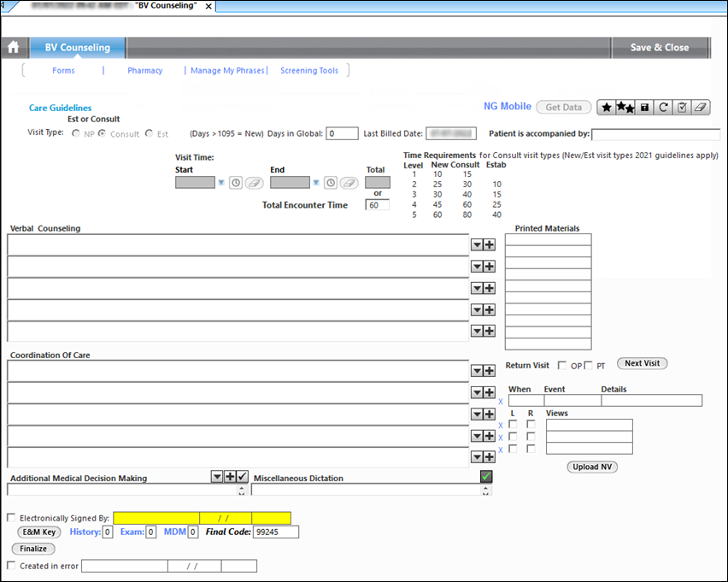
Task: Open the End time dropdown arrow
Action: coord(316,183)
